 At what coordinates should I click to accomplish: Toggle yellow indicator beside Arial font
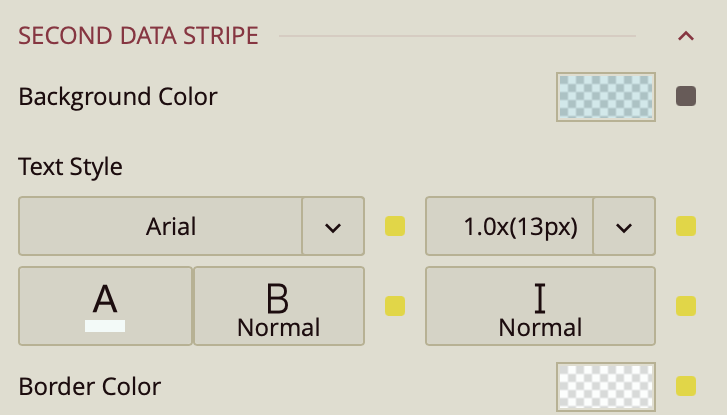tap(395, 226)
